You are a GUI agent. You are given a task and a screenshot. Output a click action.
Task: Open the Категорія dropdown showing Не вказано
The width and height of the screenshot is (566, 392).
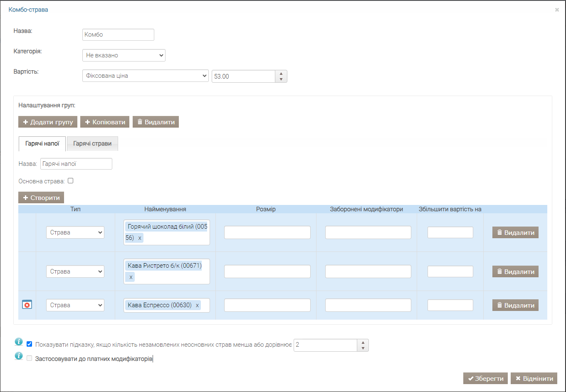coord(124,55)
